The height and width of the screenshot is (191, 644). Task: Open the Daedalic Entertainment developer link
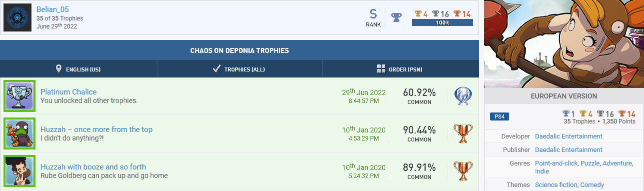coord(569,136)
